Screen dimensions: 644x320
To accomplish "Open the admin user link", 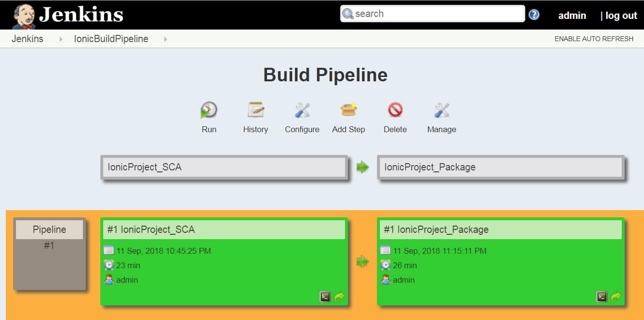I will click(x=572, y=15).
